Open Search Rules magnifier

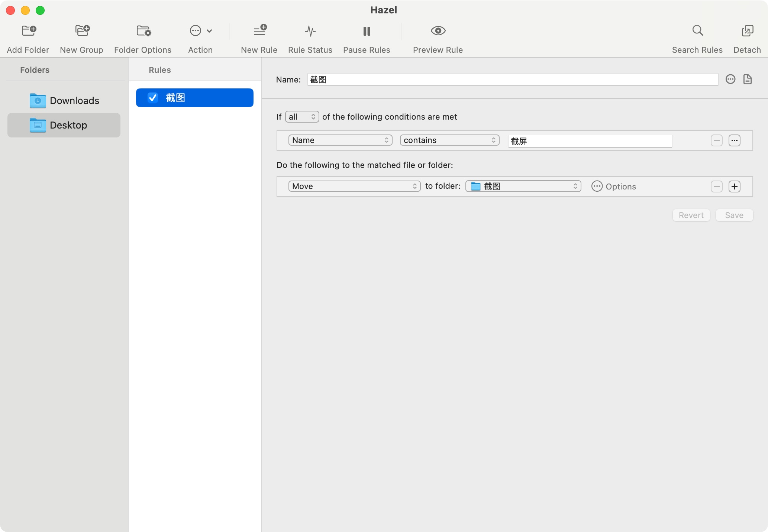pos(697,31)
